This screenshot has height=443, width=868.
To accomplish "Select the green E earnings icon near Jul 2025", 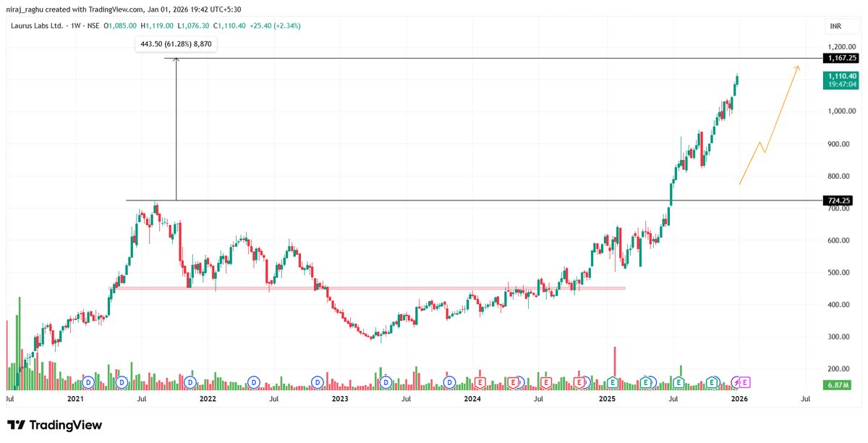I will click(678, 381).
